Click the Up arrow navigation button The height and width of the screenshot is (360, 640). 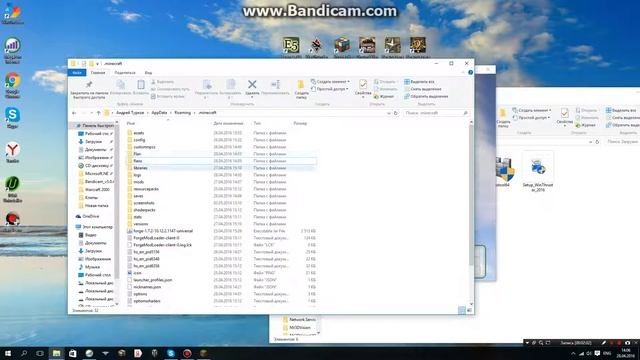pos(98,113)
